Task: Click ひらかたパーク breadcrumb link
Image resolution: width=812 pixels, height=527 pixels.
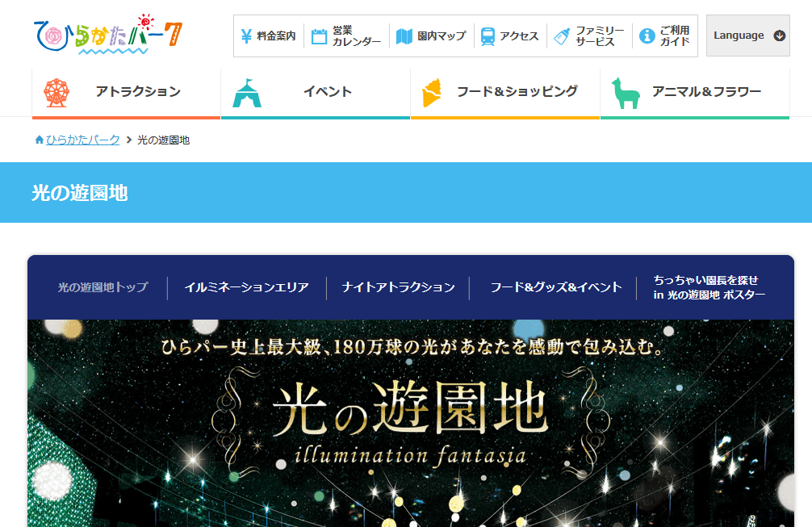Action: (83, 140)
